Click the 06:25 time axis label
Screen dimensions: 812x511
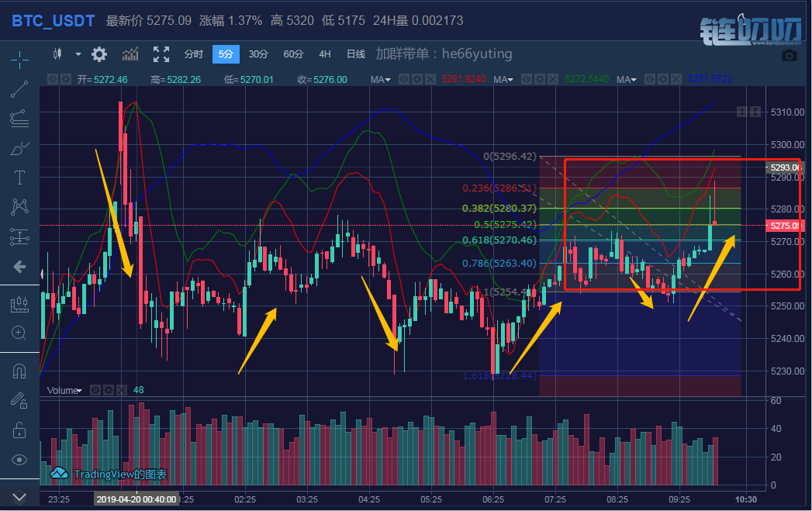click(x=493, y=499)
